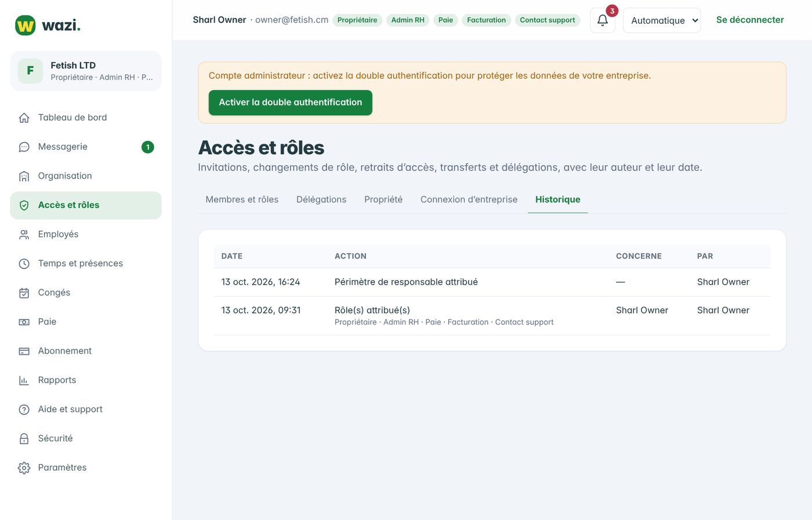The width and height of the screenshot is (812, 520).
Task: Switch to Membres et rôles tab
Action: pos(242,199)
